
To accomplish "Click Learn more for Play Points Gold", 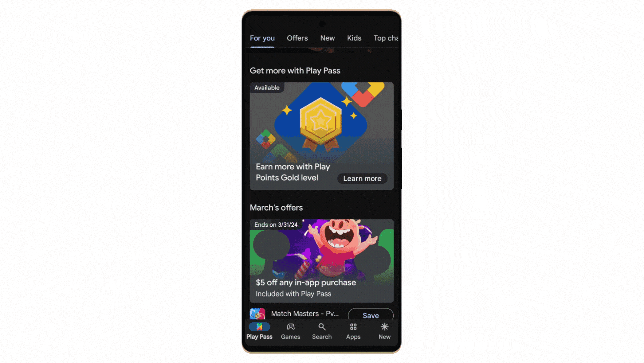I will 362,178.
